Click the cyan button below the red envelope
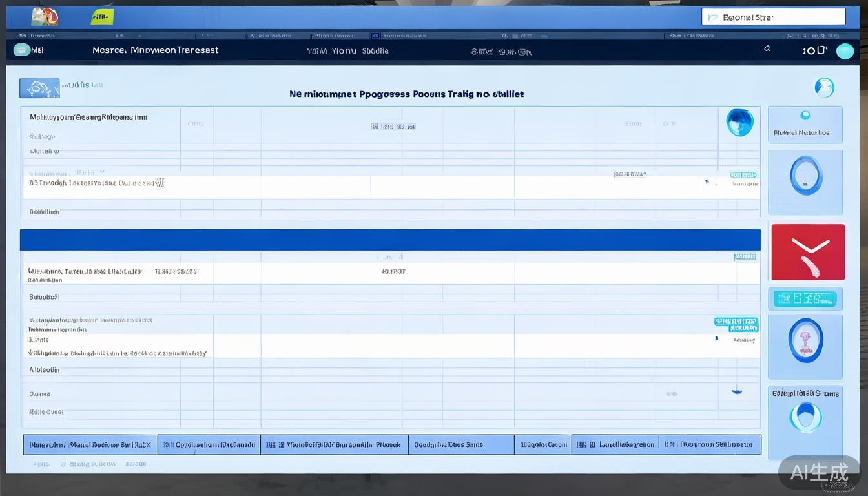Image resolution: width=868 pixels, height=496 pixels. [x=805, y=298]
